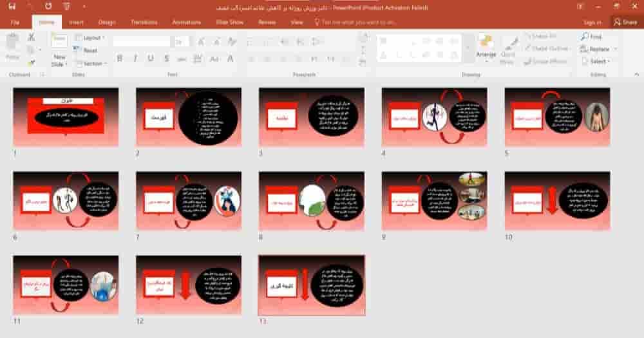
Task: Cut selection with the scissors icon
Action: 31,37
